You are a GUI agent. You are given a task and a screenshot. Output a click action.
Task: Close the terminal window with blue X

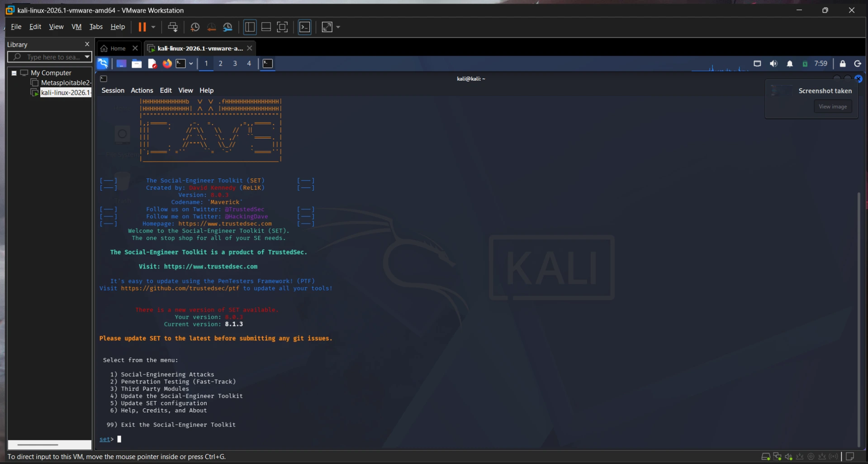pos(859,79)
